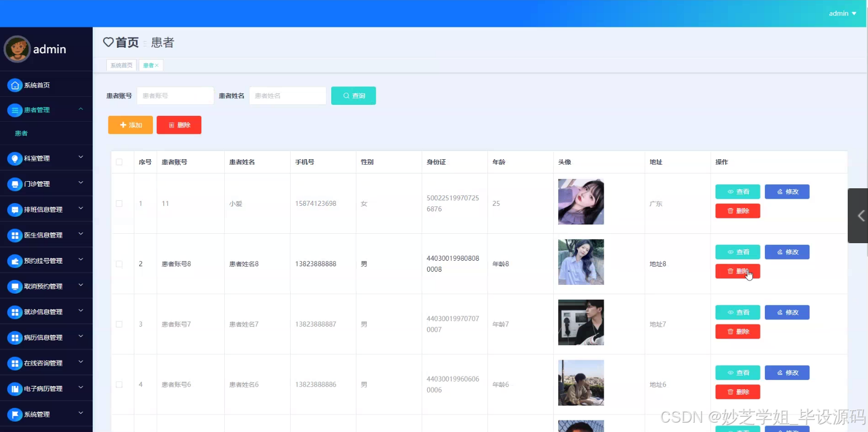The image size is (868, 432).
Task: Click 查看 for 患者姓名6
Action: [737, 373]
